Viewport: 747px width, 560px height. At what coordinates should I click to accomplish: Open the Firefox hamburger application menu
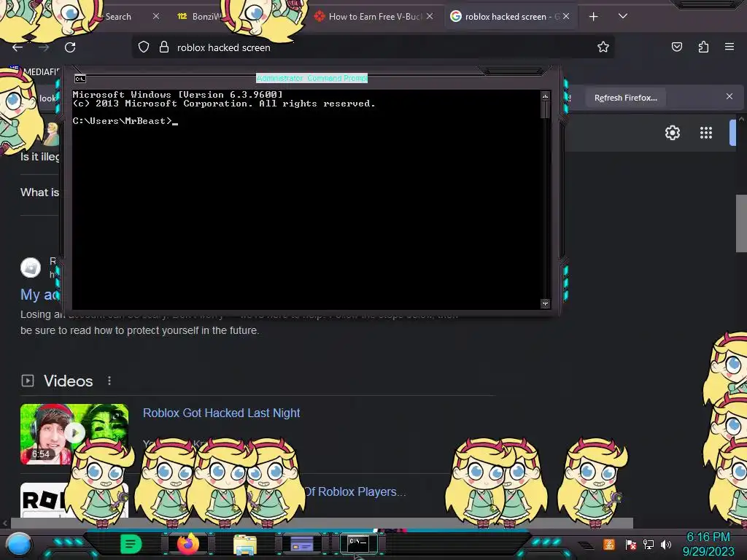click(x=729, y=47)
